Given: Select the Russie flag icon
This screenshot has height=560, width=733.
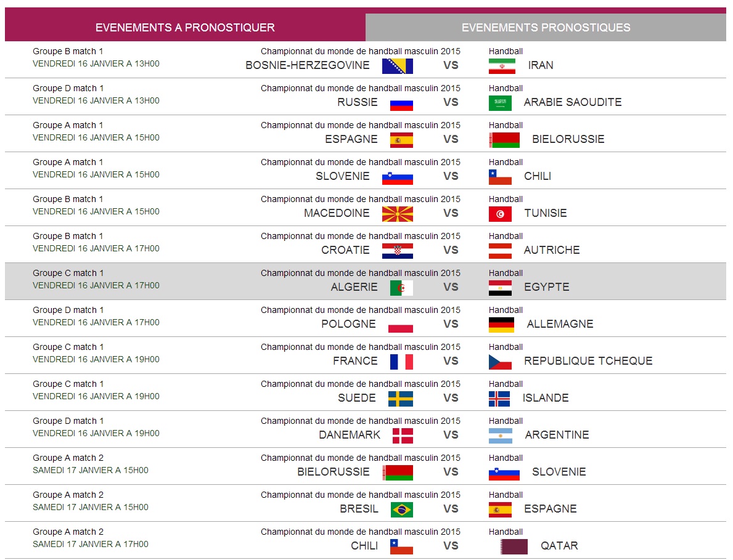Looking at the screenshot, I should coord(401,103).
